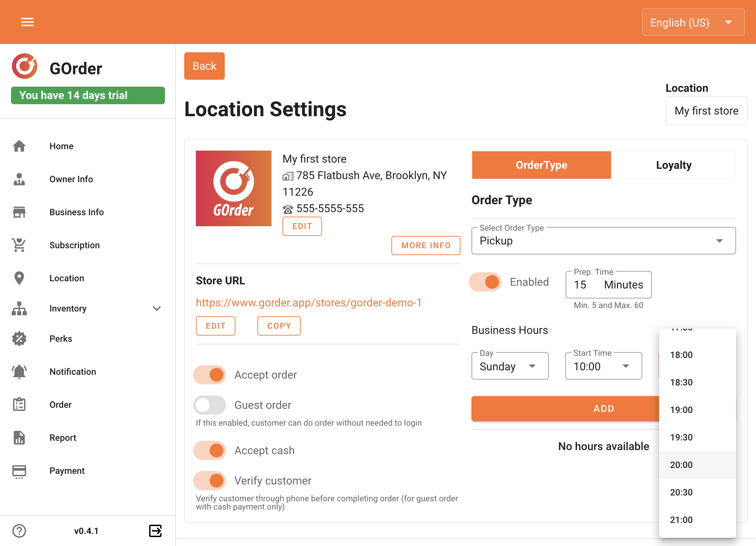Click the Subscription cart icon
The image size is (756, 546).
[19, 245]
